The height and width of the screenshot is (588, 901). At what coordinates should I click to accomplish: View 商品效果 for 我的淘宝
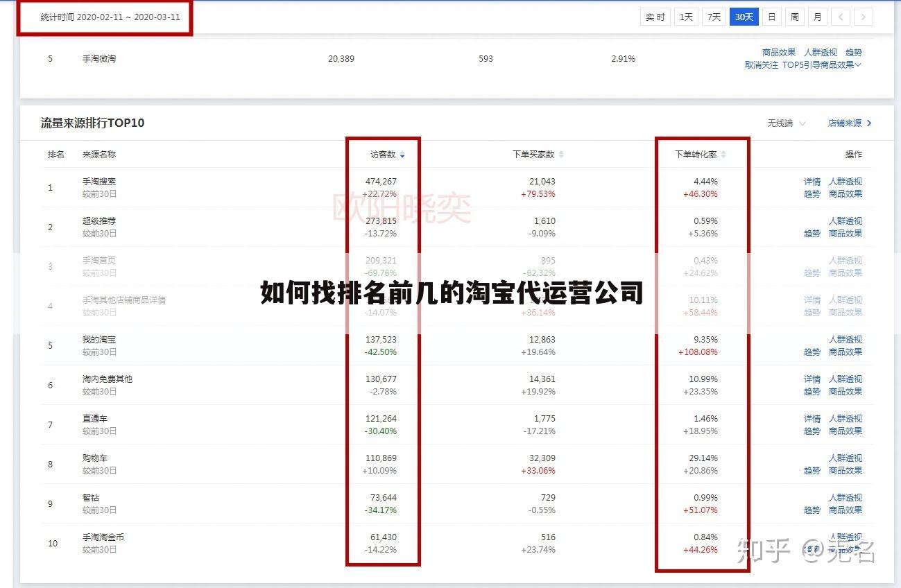(846, 352)
